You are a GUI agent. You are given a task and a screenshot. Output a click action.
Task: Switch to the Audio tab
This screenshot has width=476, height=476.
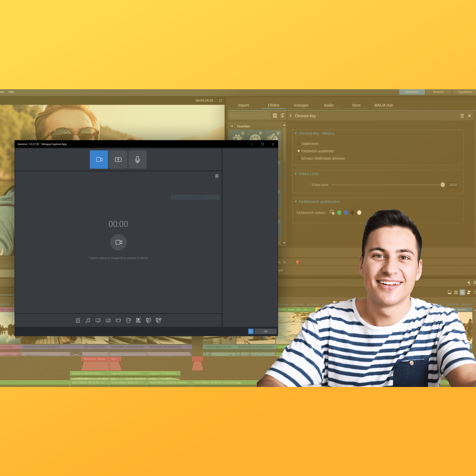coord(328,105)
